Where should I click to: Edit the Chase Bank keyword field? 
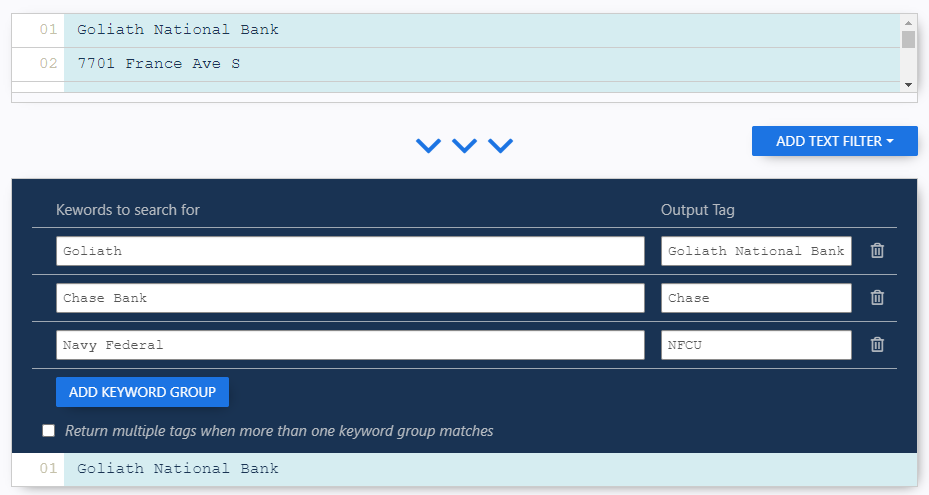pyautogui.click(x=350, y=298)
